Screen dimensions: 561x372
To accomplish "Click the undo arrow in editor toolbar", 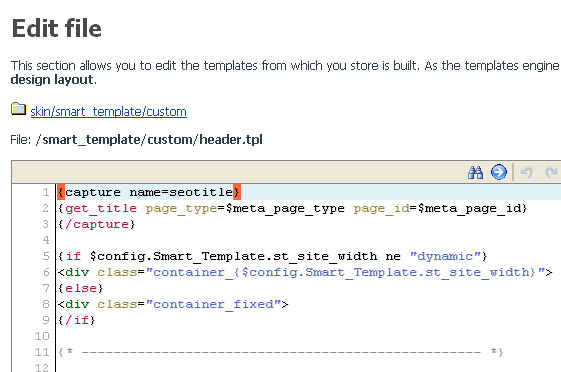I will click(x=527, y=172).
